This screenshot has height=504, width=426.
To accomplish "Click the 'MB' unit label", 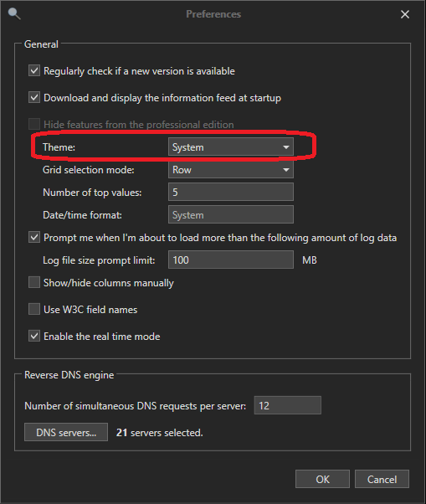I will pos(310,260).
